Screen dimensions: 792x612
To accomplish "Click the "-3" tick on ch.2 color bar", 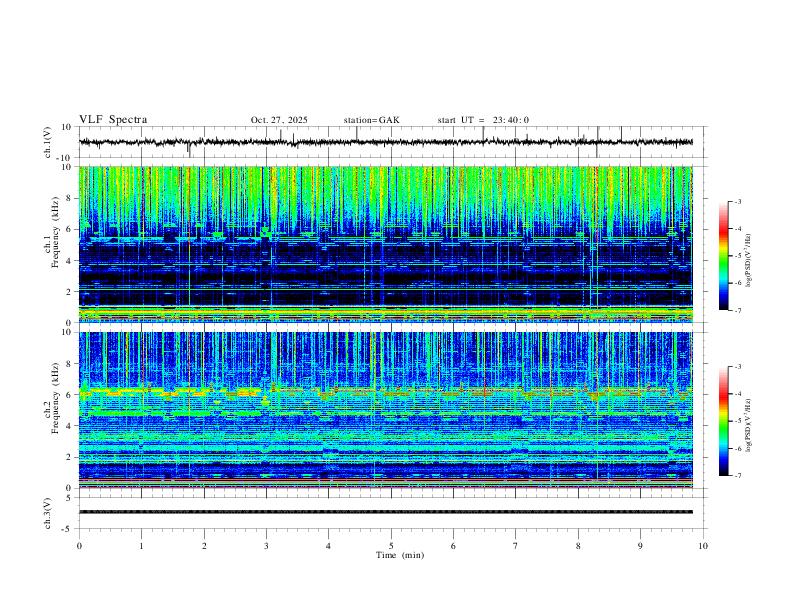I will coord(738,367).
